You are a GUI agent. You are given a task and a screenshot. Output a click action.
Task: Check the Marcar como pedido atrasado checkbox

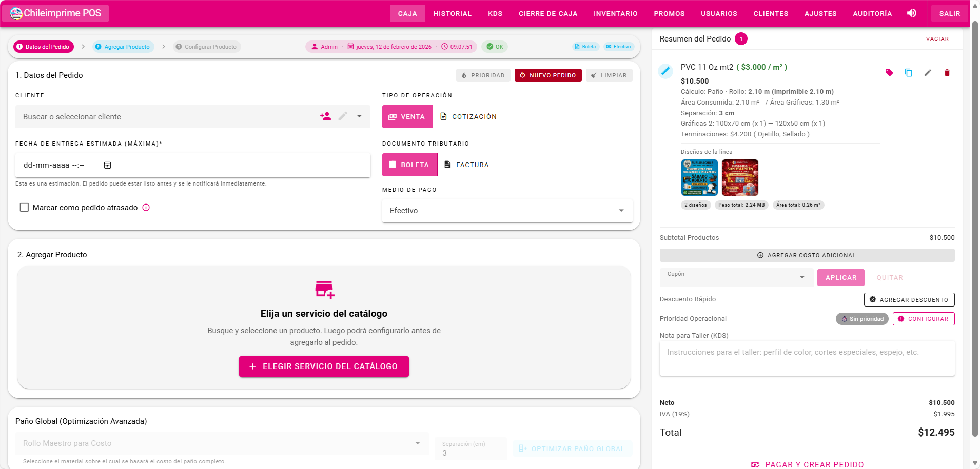click(x=24, y=207)
